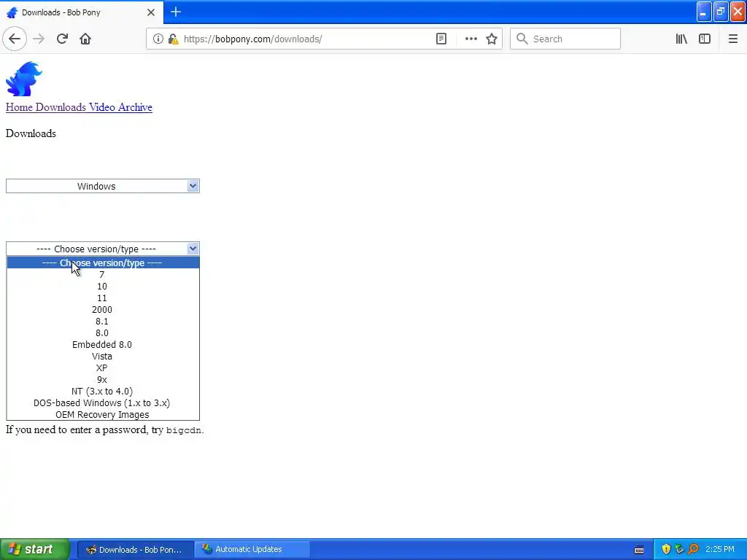Viewport: 747px width, 560px height.
Task: Choose version 11 from the list
Action: pyautogui.click(x=102, y=298)
